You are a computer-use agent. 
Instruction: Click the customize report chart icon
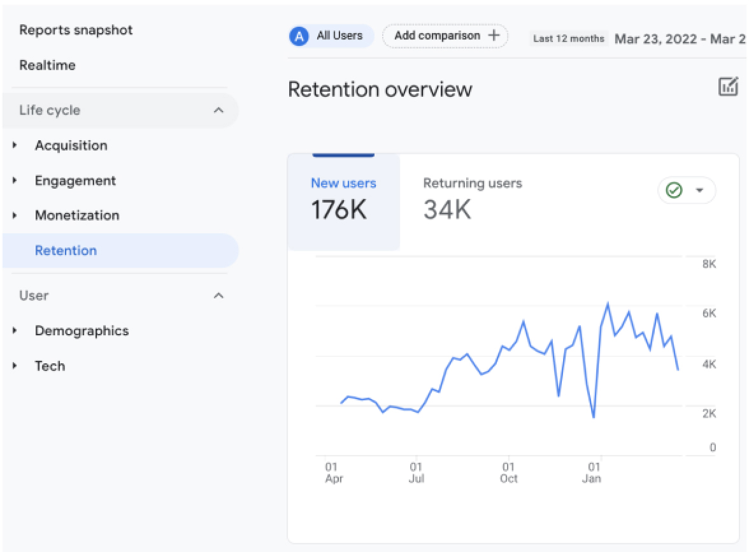[728, 87]
